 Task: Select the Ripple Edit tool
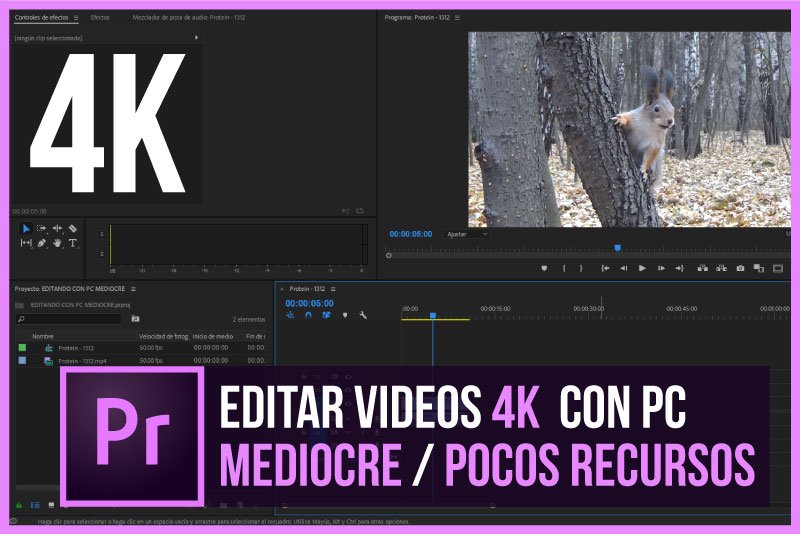click(57, 228)
